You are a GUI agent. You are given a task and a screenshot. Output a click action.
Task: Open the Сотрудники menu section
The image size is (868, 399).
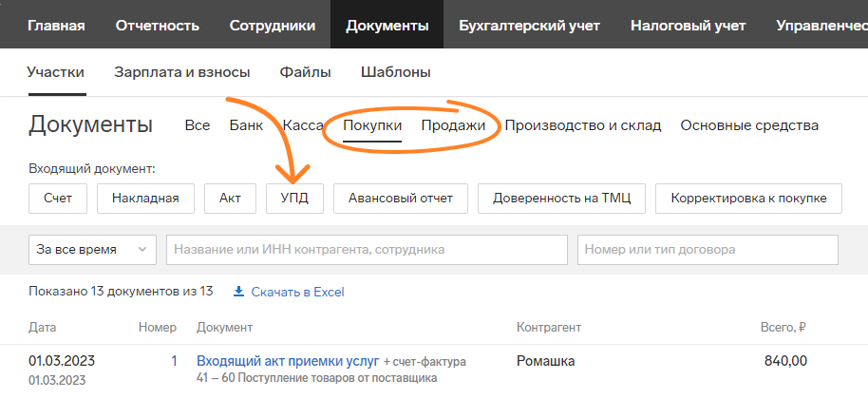click(273, 26)
